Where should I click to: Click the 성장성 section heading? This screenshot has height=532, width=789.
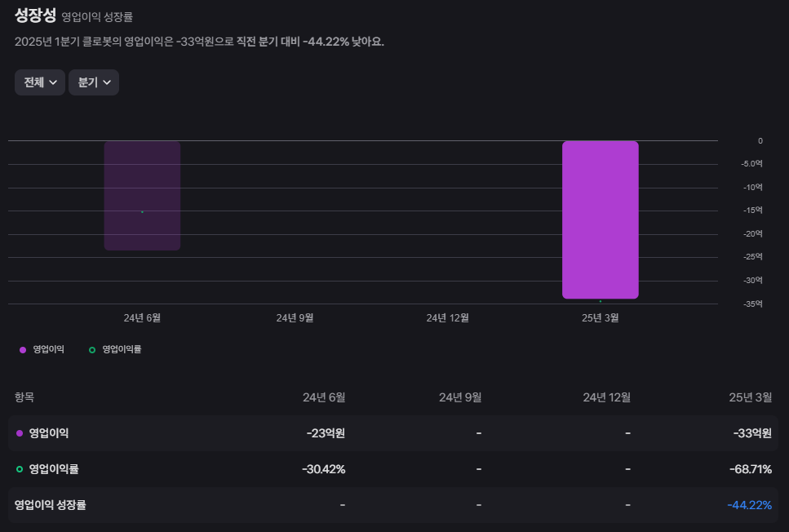click(x=35, y=16)
